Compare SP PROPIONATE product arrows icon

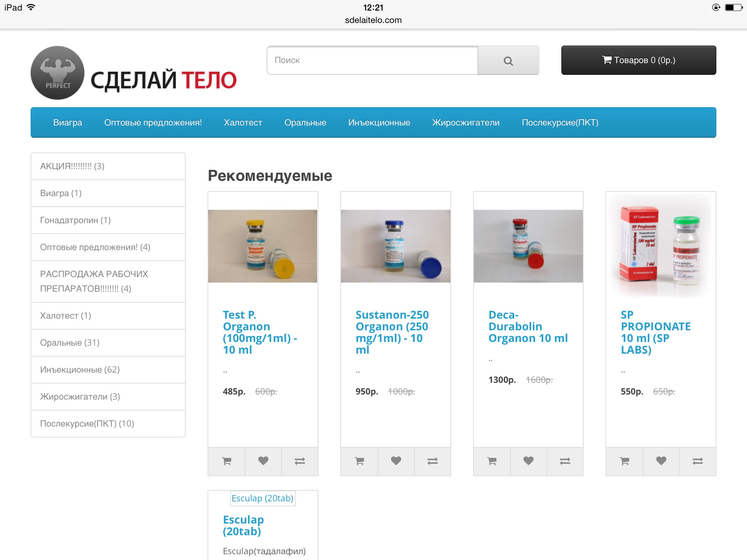click(697, 461)
